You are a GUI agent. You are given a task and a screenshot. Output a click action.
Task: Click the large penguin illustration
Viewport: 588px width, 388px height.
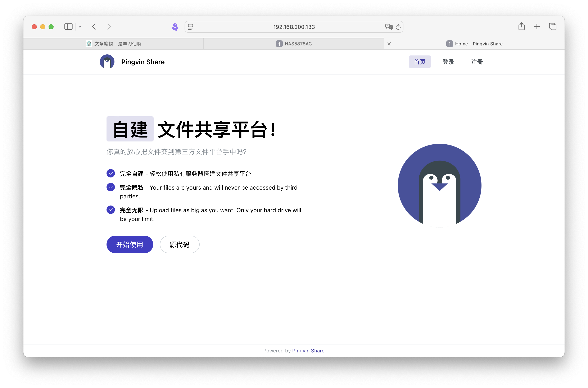440,186
